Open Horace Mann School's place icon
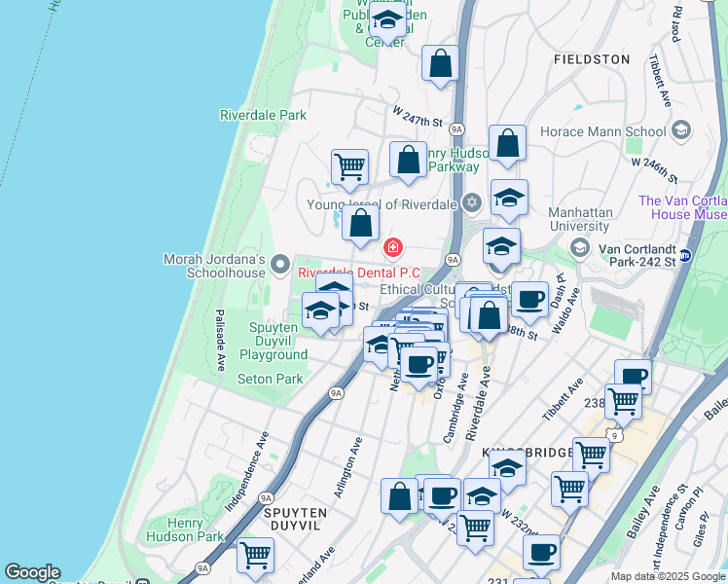The height and width of the screenshot is (584, 728). [681, 130]
